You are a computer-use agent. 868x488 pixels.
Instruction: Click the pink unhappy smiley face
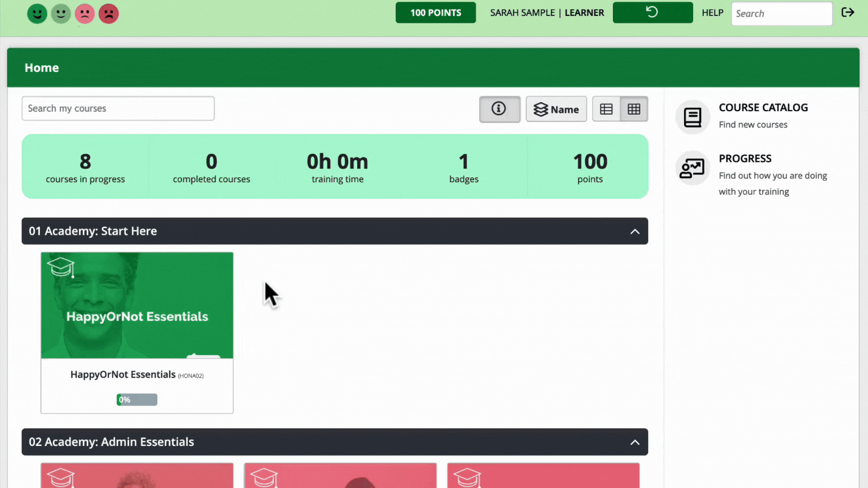point(85,14)
